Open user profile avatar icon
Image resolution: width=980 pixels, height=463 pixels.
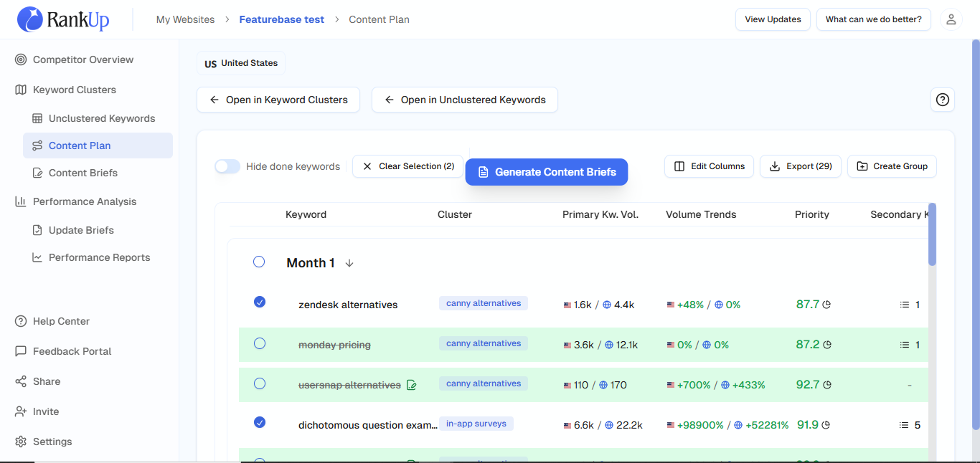click(951, 19)
